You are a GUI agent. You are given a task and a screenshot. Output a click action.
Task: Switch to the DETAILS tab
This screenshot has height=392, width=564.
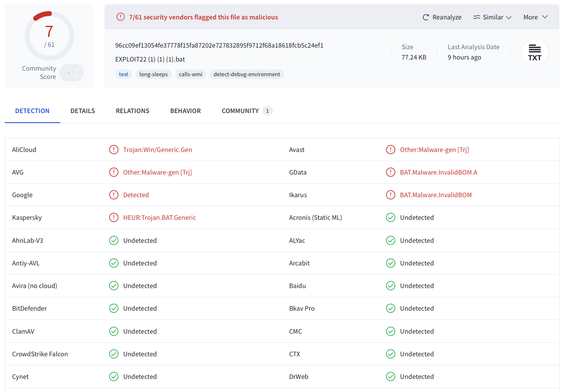pyautogui.click(x=82, y=111)
